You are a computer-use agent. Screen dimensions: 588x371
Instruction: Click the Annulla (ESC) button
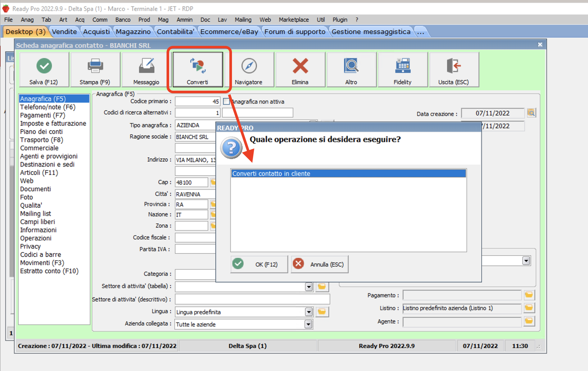pyautogui.click(x=320, y=264)
